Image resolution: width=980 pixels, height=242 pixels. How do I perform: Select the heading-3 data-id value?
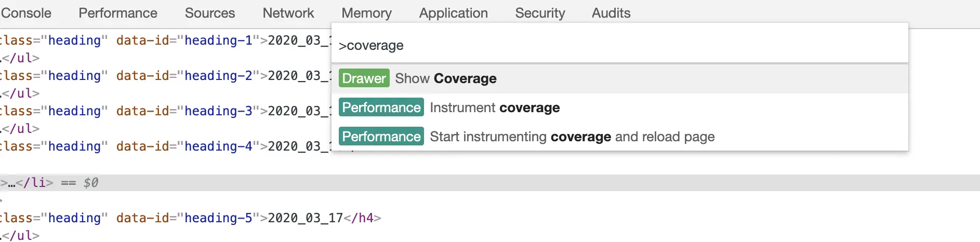(218, 111)
